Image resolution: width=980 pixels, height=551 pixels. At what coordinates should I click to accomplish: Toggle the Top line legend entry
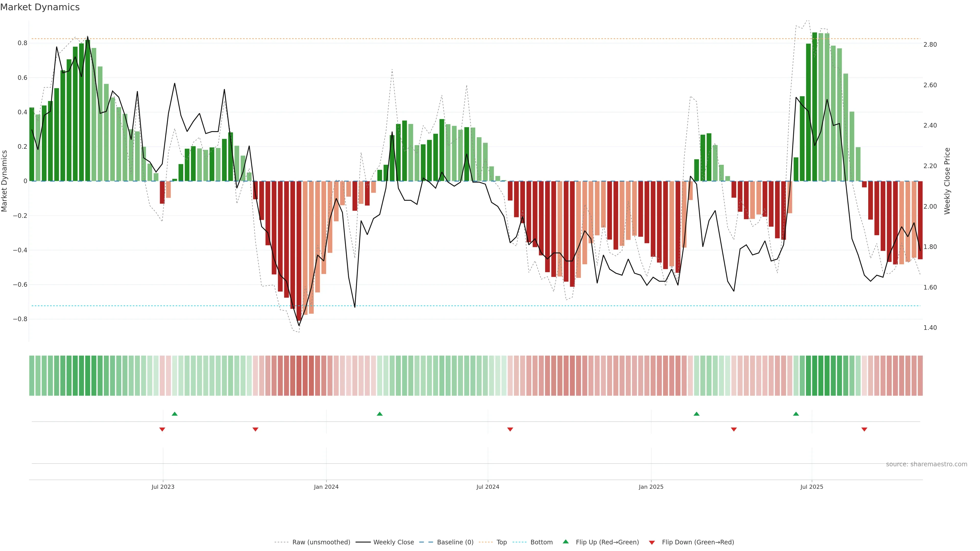(x=501, y=542)
